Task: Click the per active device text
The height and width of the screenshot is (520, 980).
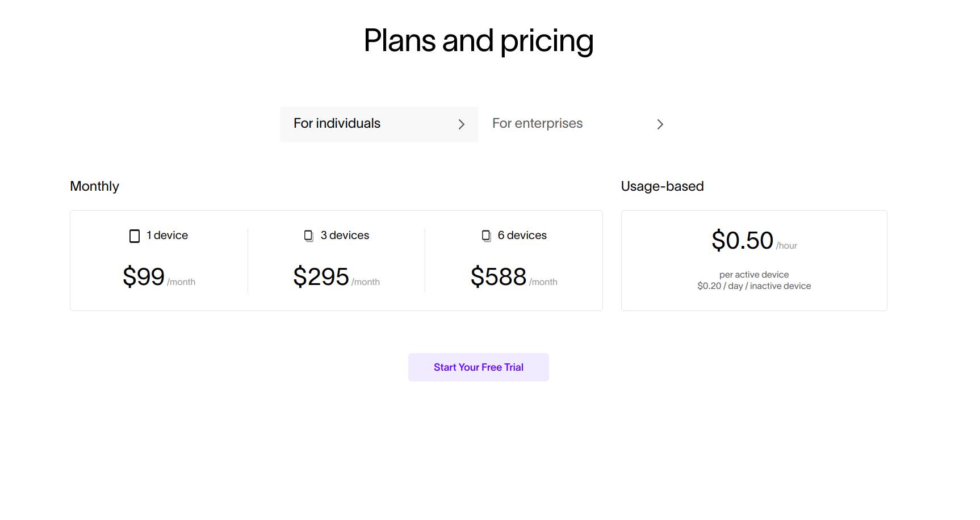Action: (753, 275)
